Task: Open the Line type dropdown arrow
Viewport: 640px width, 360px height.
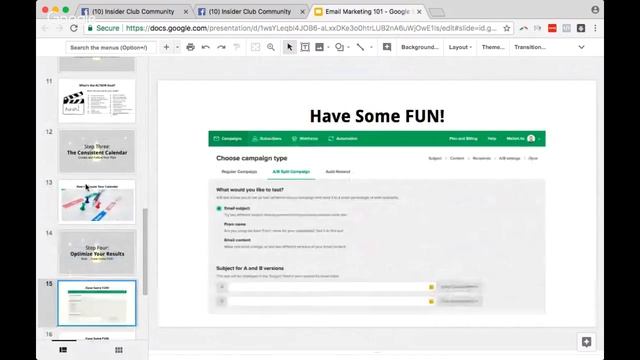Action: coord(371,47)
